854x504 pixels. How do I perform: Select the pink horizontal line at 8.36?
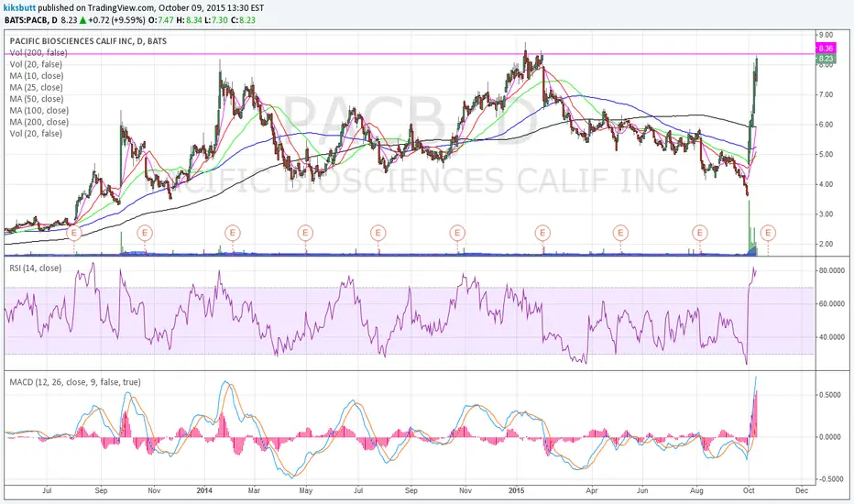tap(409, 54)
